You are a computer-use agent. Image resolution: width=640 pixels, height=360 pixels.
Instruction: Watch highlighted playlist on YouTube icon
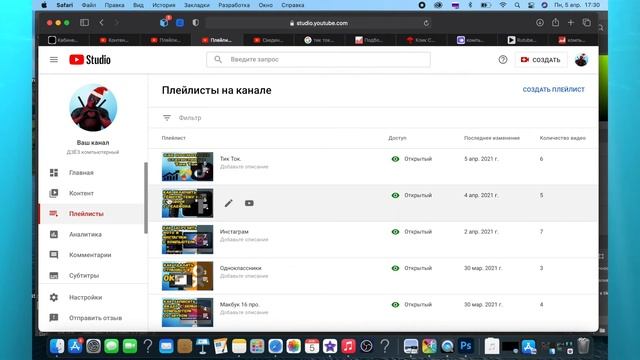[249, 203]
